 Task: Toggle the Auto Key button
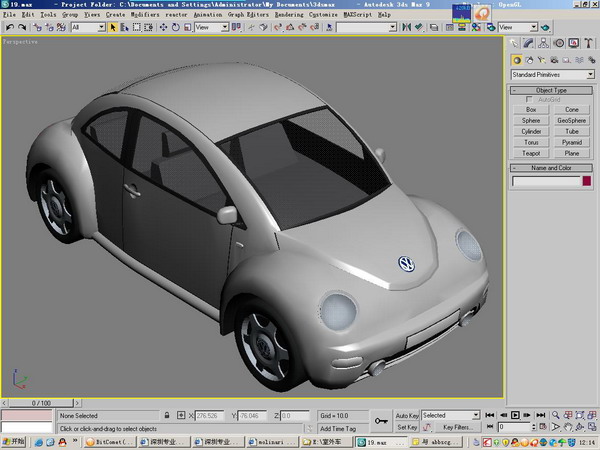[407, 416]
